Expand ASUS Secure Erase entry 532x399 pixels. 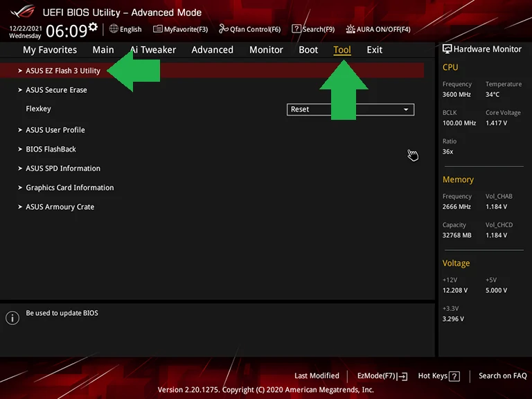coord(56,90)
